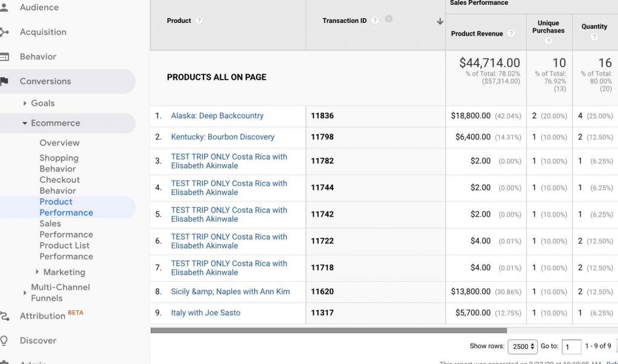Screen dimensions: 618x364
Task: Expand the Marketing section
Action: point(37,272)
